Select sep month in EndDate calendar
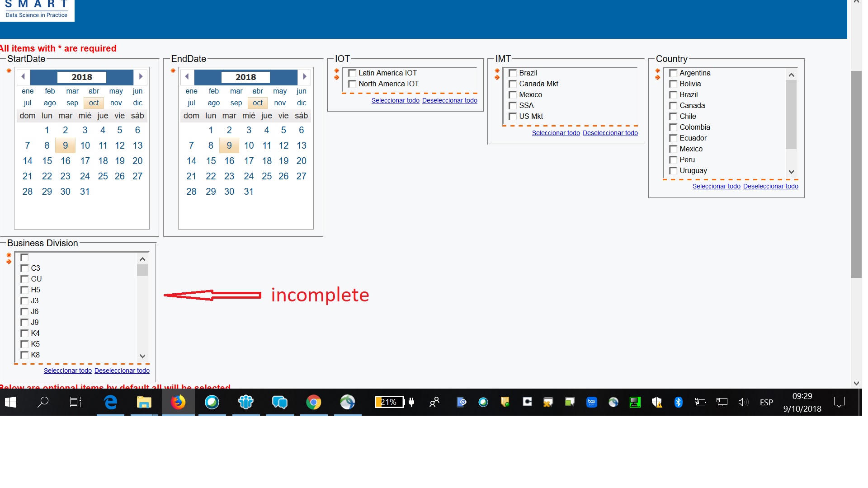The width and height of the screenshot is (868, 488). 236,103
